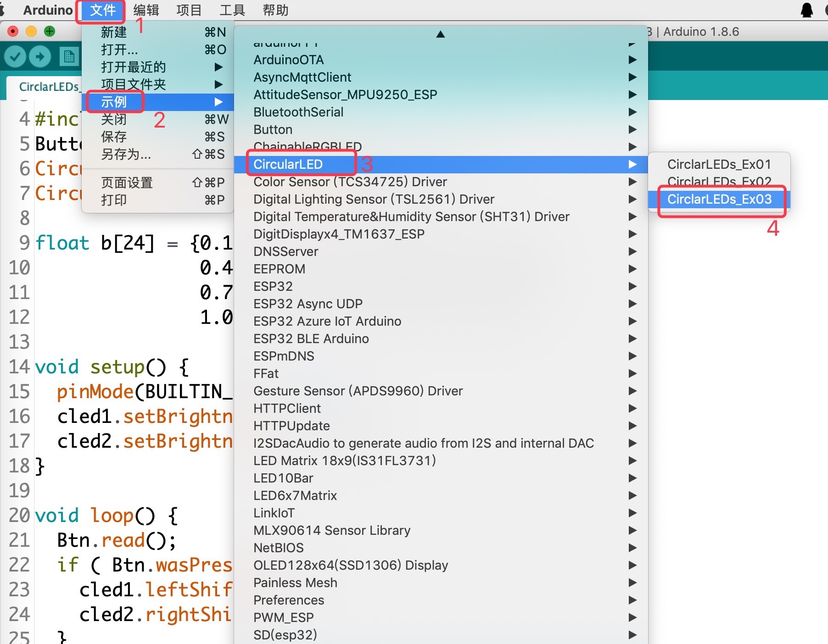
Task: Expand AttitudeSensor_MPU9250_ESP examples
Action: pos(441,94)
